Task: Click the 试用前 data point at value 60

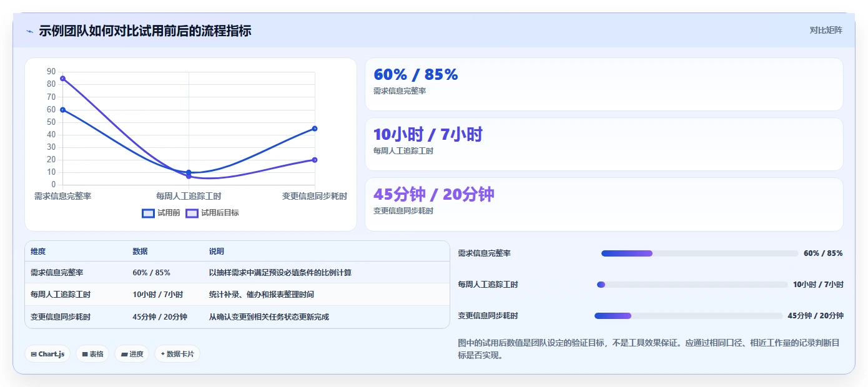Action: click(62, 110)
